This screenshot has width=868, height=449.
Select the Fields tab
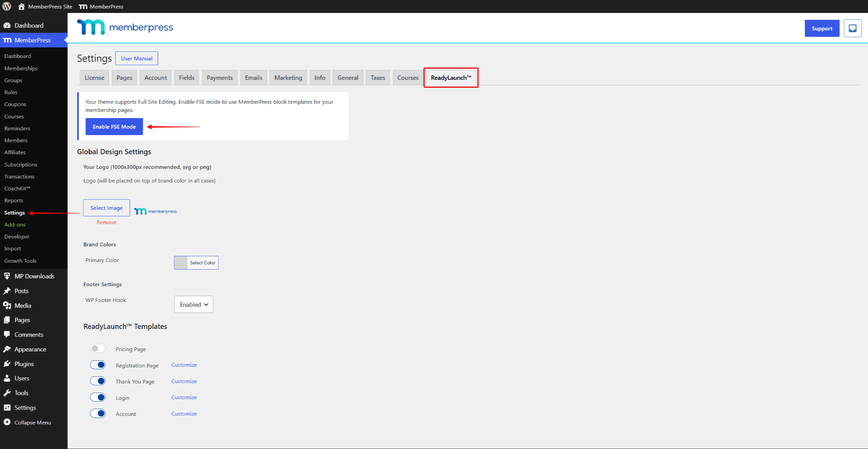[x=187, y=78]
